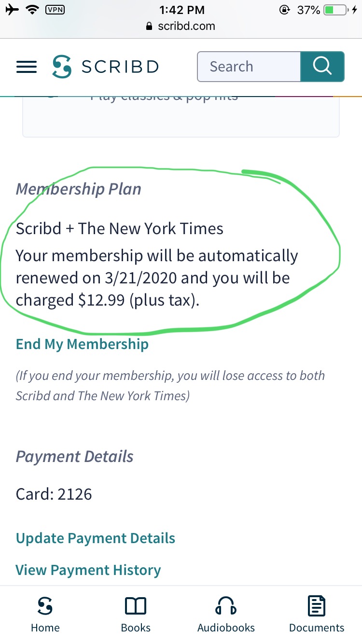Viewport: 362px width, 644px height.
Task: Tap the battery icon in status bar
Action: (335, 10)
